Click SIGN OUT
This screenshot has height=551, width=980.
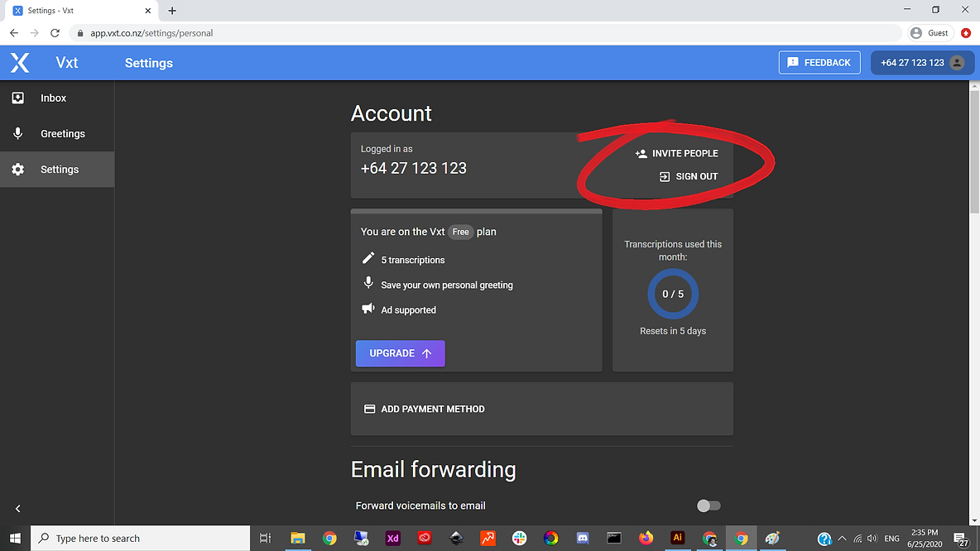689,176
